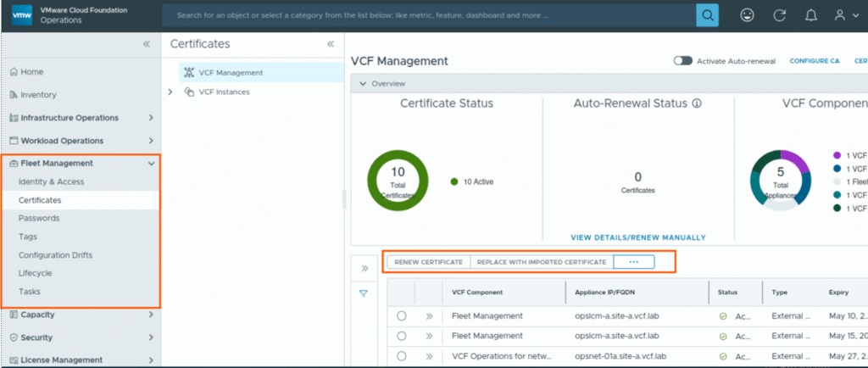Viewport: 868px width, 368px height.
Task: Open the notifications bell icon
Action: [811, 15]
